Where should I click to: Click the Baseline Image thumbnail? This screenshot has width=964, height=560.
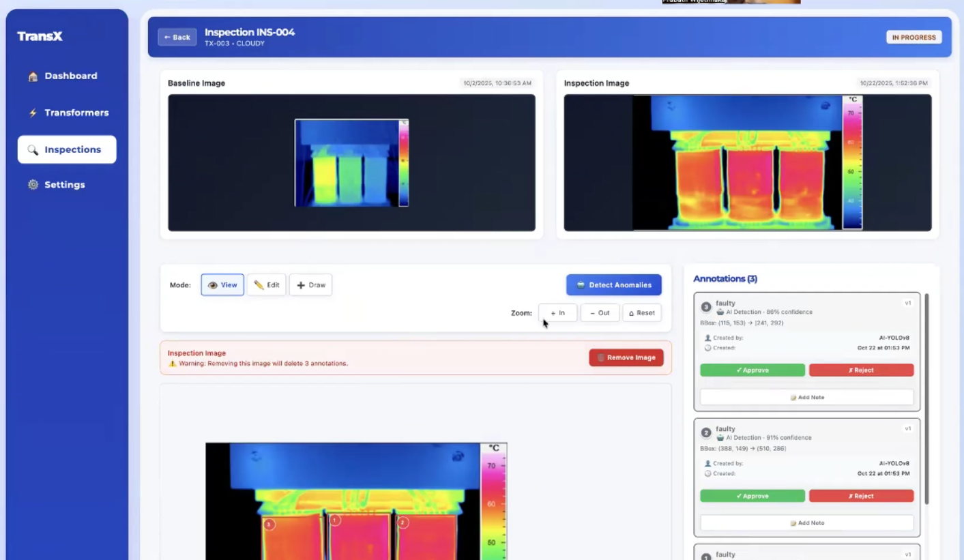351,163
